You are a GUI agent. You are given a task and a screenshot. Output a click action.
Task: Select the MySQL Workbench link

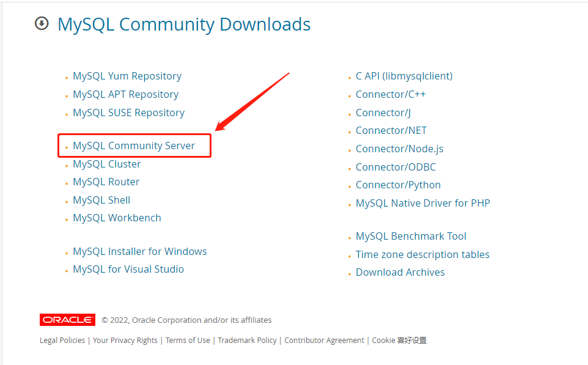click(117, 218)
